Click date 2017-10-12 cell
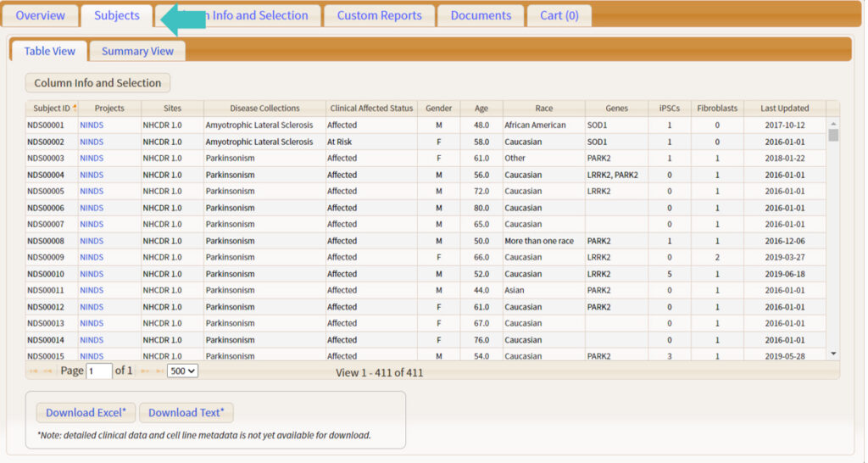868x463 pixels. click(784, 126)
